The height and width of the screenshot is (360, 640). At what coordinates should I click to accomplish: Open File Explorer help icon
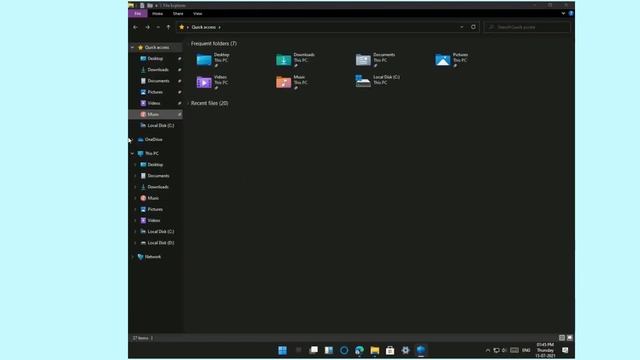click(x=571, y=13)
